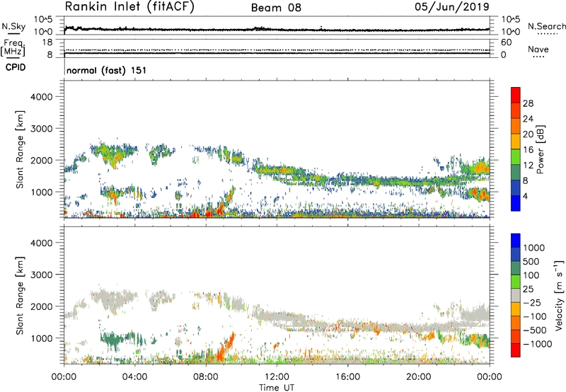The image size is (566, 392).
Task: Select the '08:00' time axis tick
Action: coord(206,377)
